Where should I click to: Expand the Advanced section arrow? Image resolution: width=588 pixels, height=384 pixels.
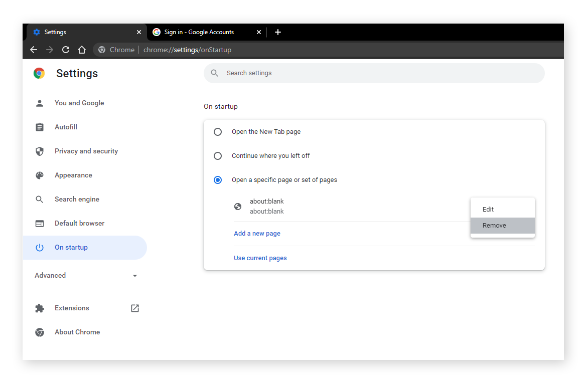pyautogui.click(x=135, y=276)
